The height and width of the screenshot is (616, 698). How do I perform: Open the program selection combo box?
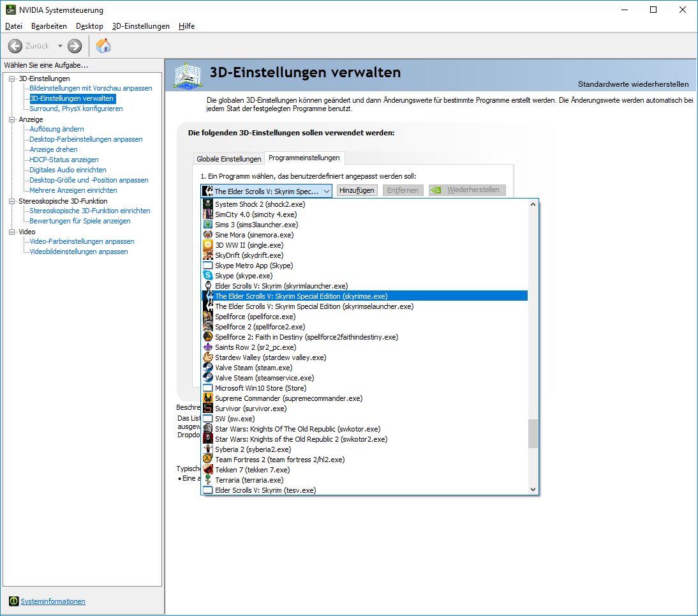coord(266,191)
